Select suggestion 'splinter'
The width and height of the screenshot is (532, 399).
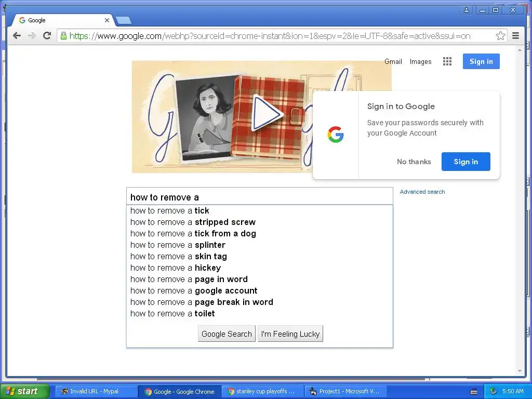click(x=260, y=245)
